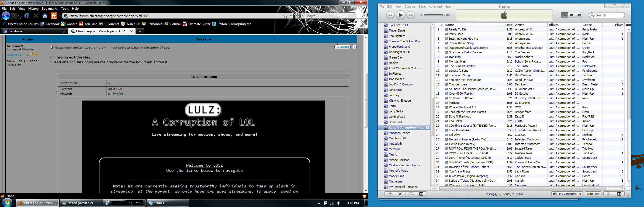Reload the page in Firefox
The height and width of the screenshot is (207, 644).
(x=27, y=16)
